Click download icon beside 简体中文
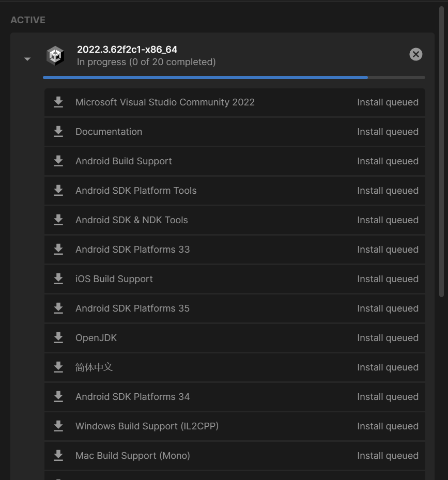 pyautogui.click(x=58, y=367)
